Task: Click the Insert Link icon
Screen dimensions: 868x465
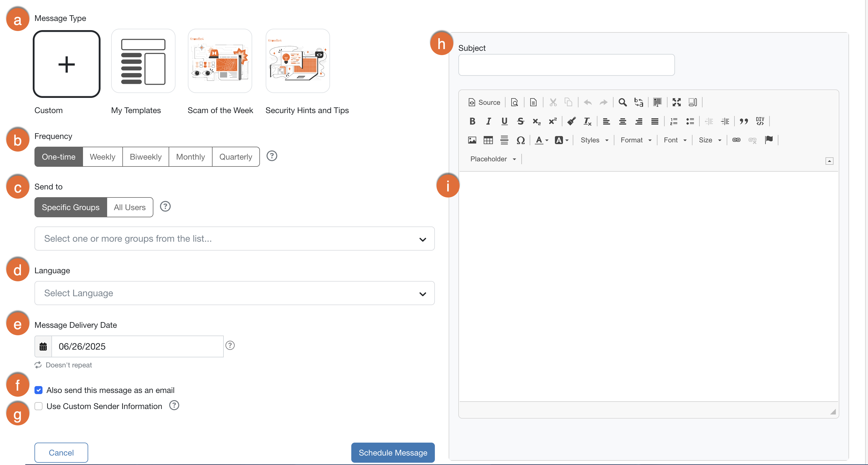Action: tap(736, 140)
